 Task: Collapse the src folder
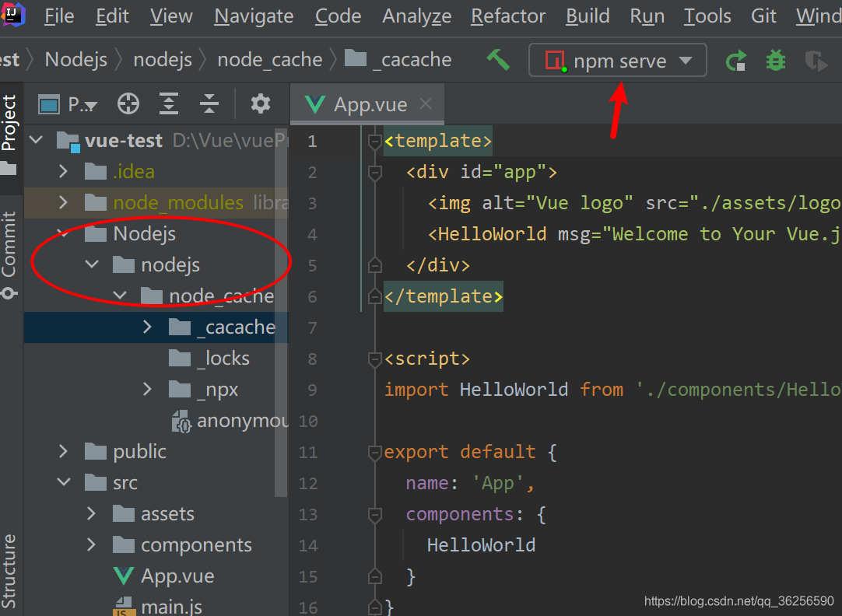(x=64, y=482)
